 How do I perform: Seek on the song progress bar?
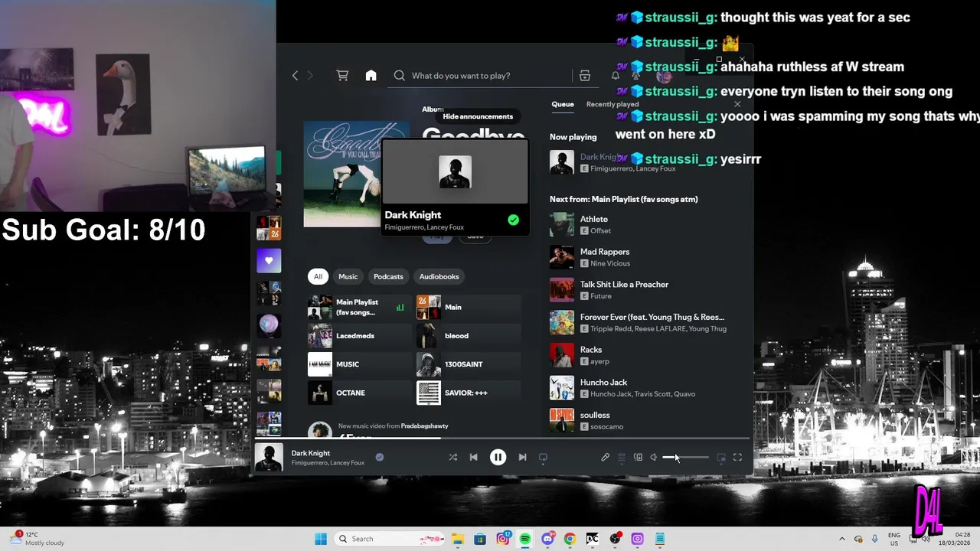pos(501,439)
